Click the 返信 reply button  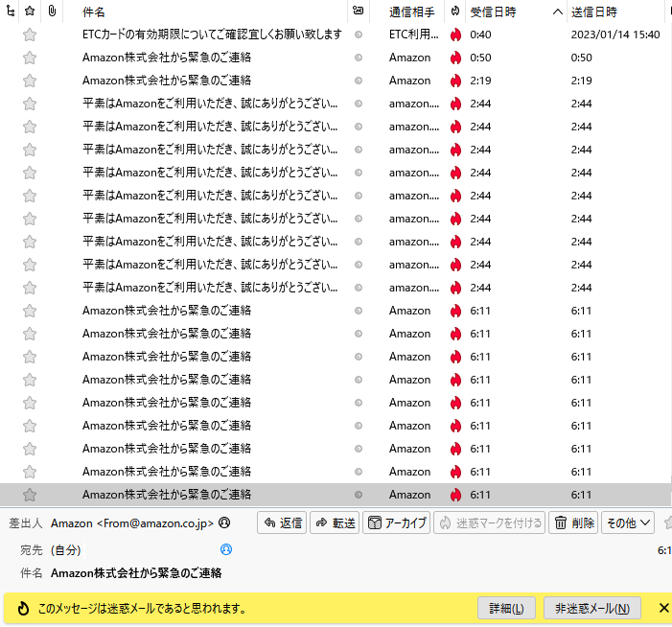pyautogui.click(x=282, y=522)
